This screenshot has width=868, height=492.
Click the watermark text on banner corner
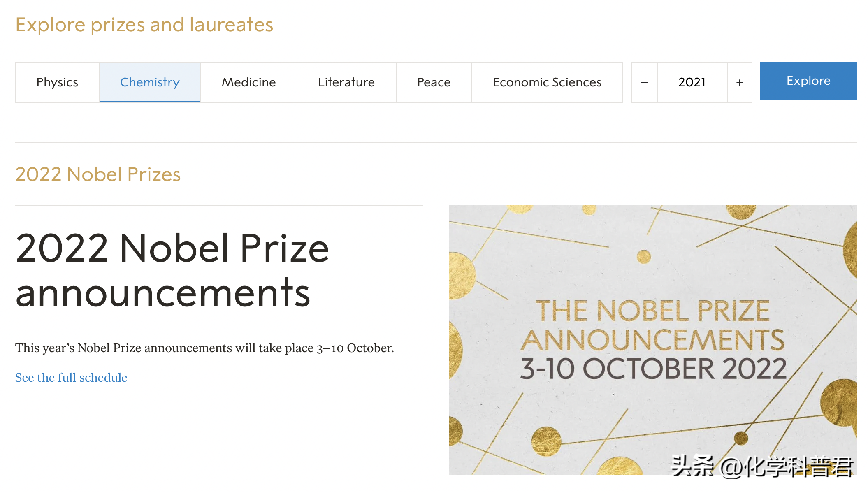[762, 466]
